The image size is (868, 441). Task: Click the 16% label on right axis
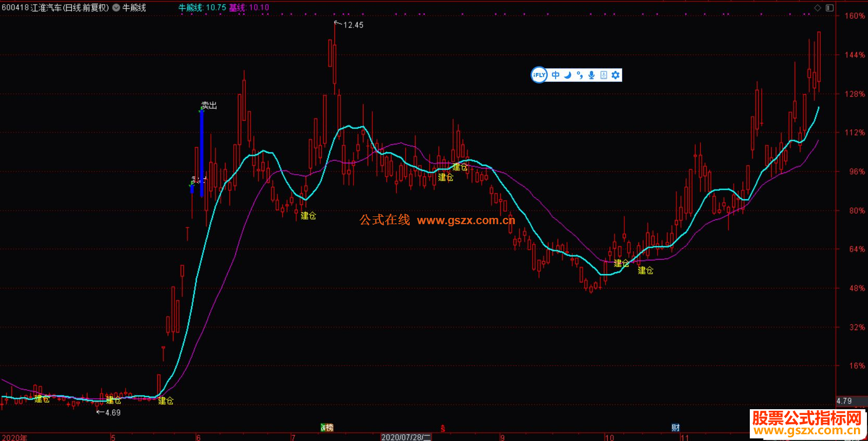857,366
